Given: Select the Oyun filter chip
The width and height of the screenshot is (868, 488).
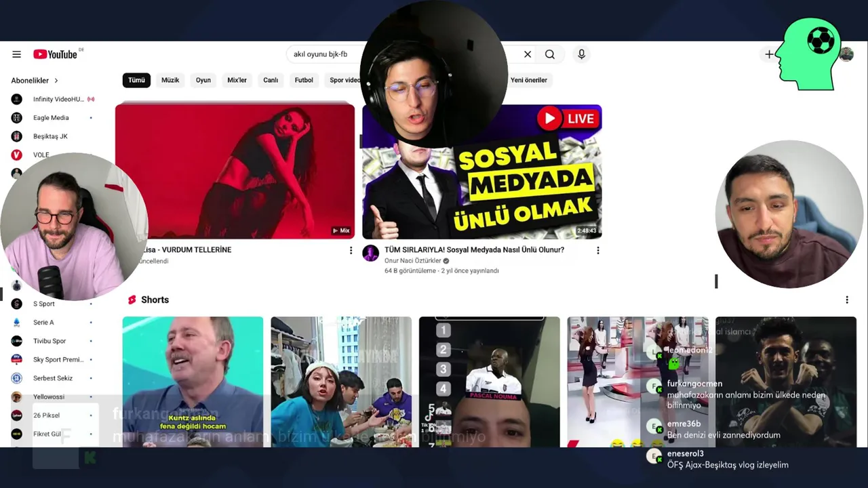Looking at the screenshot, I should 203,80.
